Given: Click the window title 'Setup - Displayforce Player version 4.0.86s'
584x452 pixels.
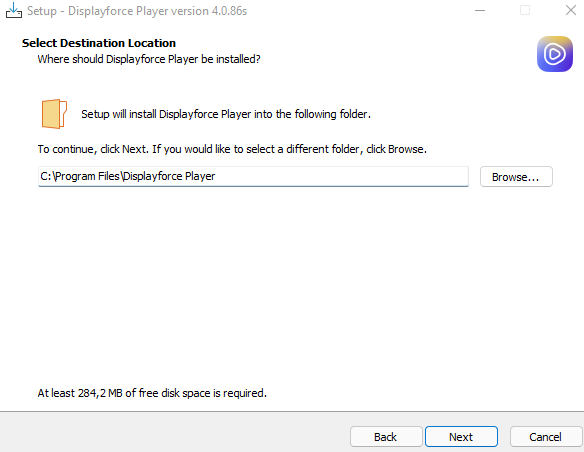Looking at the screenshot, I should tap(137, 11).
